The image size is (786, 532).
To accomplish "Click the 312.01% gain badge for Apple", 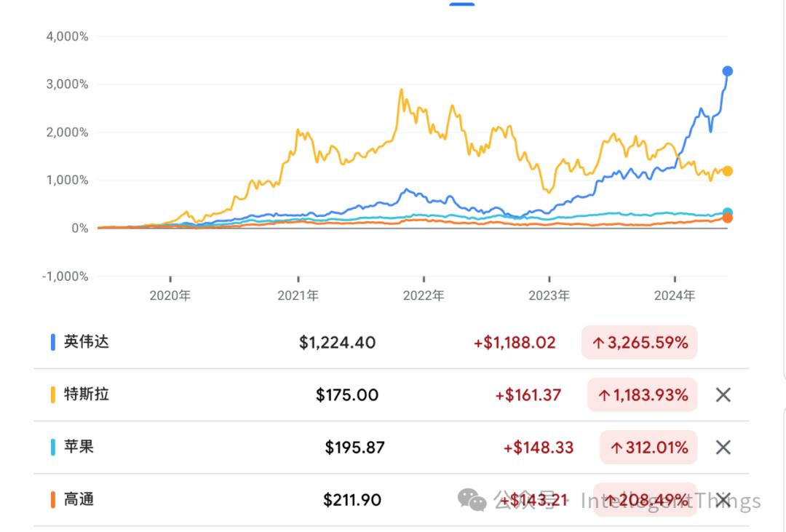I will click(648, 448).
